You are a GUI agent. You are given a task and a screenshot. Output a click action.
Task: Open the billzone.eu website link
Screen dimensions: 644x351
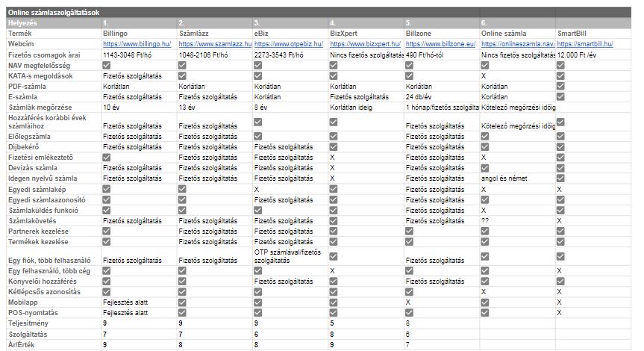pyautogui.click(x=437, y=45)
